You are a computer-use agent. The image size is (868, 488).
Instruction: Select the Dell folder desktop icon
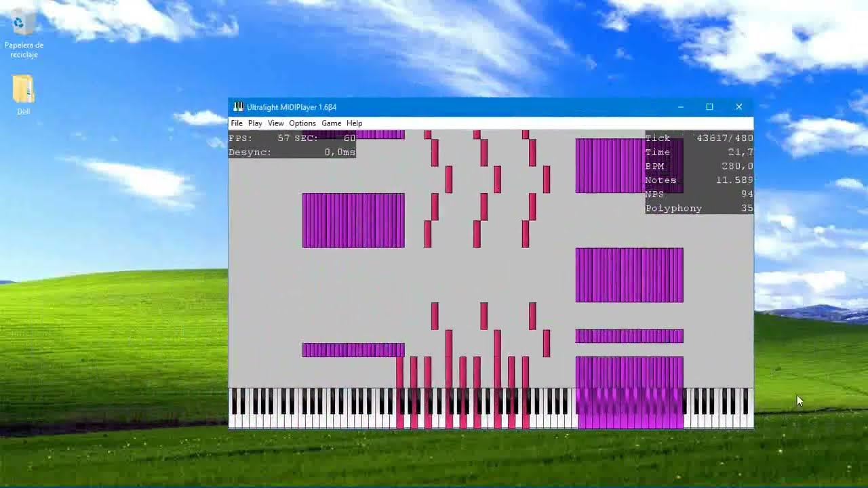pyautogui.click(x=23, y=95)
